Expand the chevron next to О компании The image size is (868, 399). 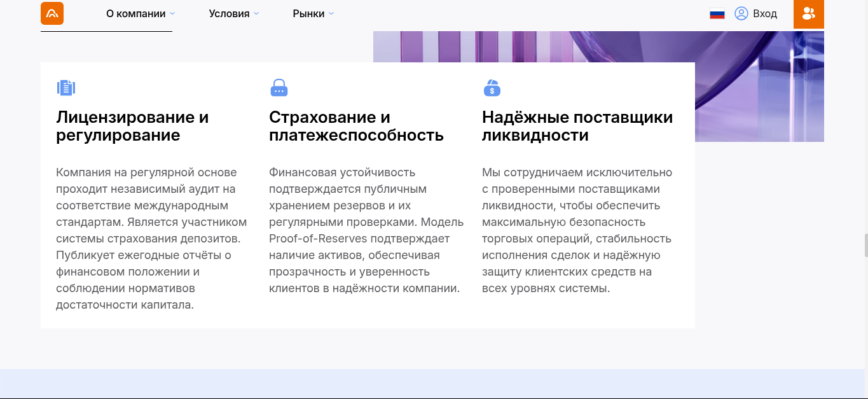tap(172, 13)
